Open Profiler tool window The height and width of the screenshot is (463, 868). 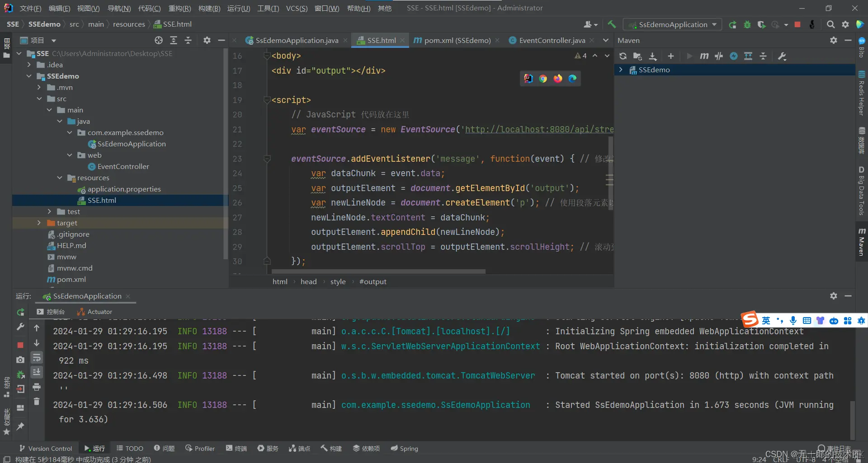pyautogui.click(x=200, y=448)
